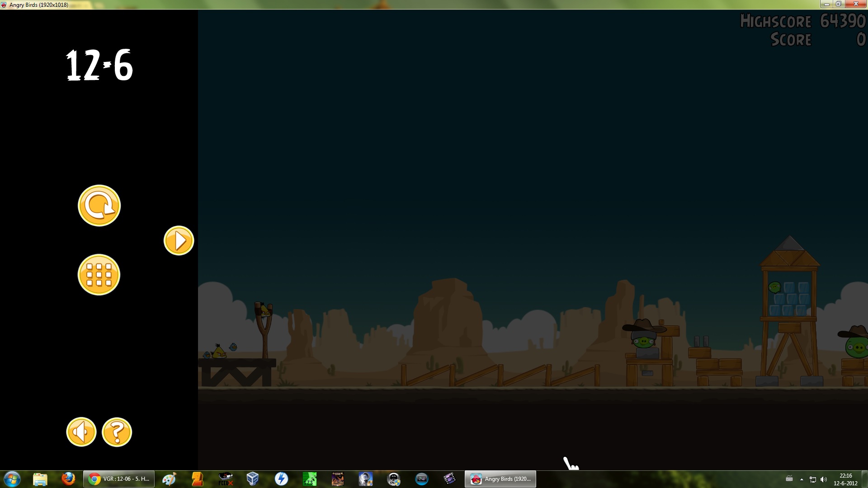Launch Firefox from the taskbar
Image resolution: width=868 pixels, height=488 pixels.
pyautogui.click(x=68, y=479)
